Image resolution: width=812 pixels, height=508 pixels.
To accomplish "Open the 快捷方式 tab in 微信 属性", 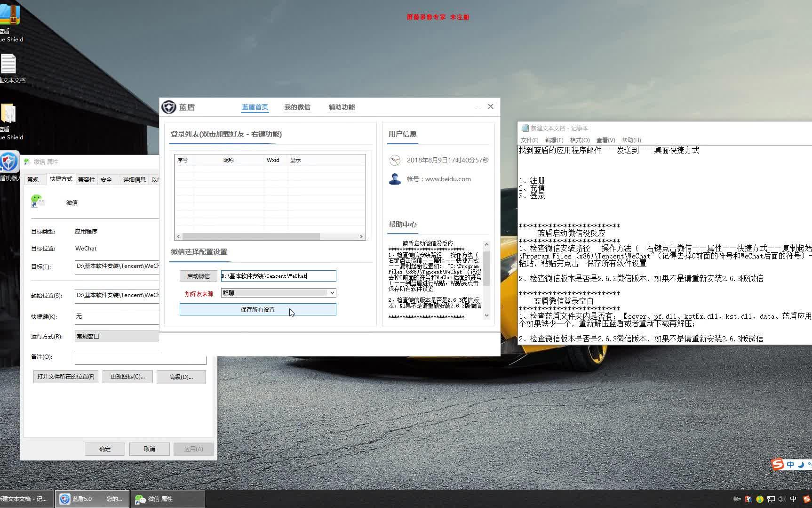I will click(61, 179).
